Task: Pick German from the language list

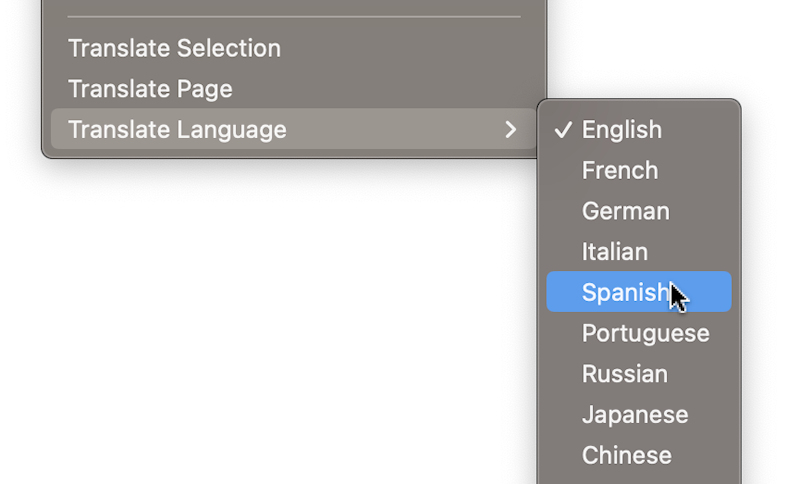Action: click(x=625, y=211)
